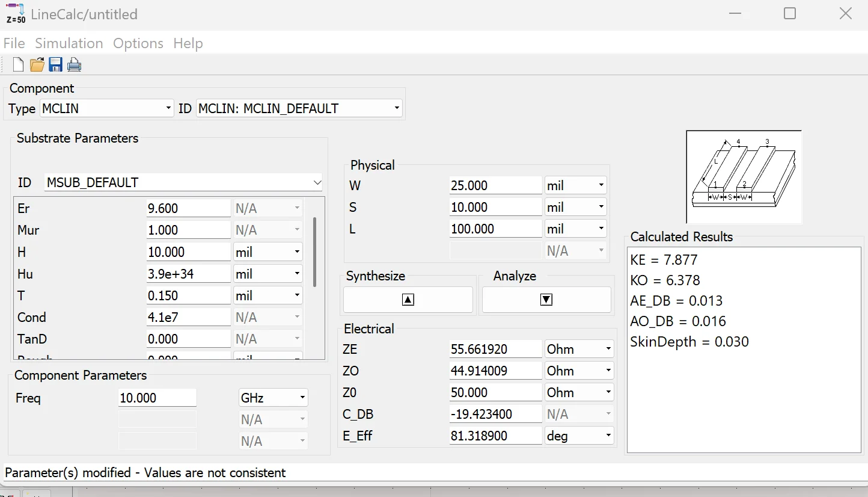Click the Save floppy disk icon
This screenshot has width=868, height=497.
coord(56,64)
